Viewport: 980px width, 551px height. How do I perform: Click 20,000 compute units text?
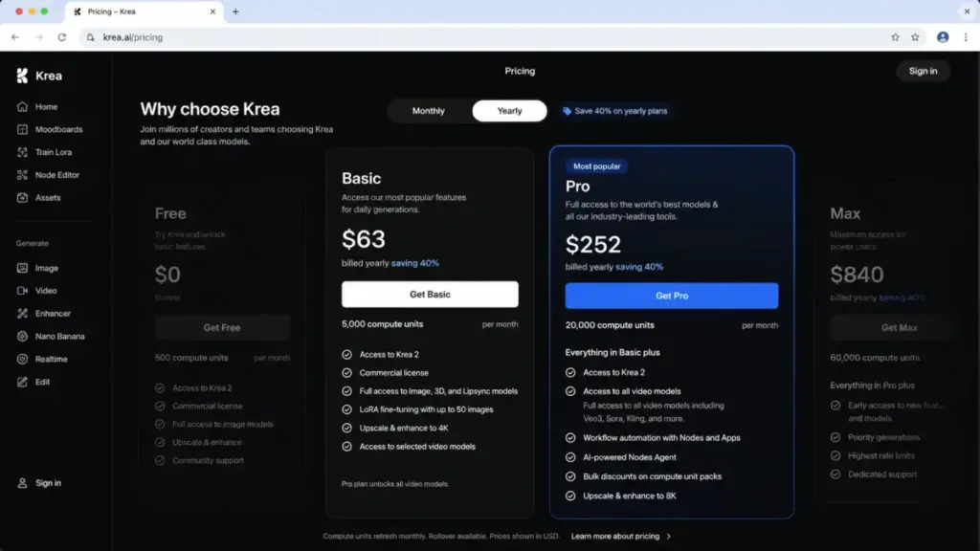(610, 325)
